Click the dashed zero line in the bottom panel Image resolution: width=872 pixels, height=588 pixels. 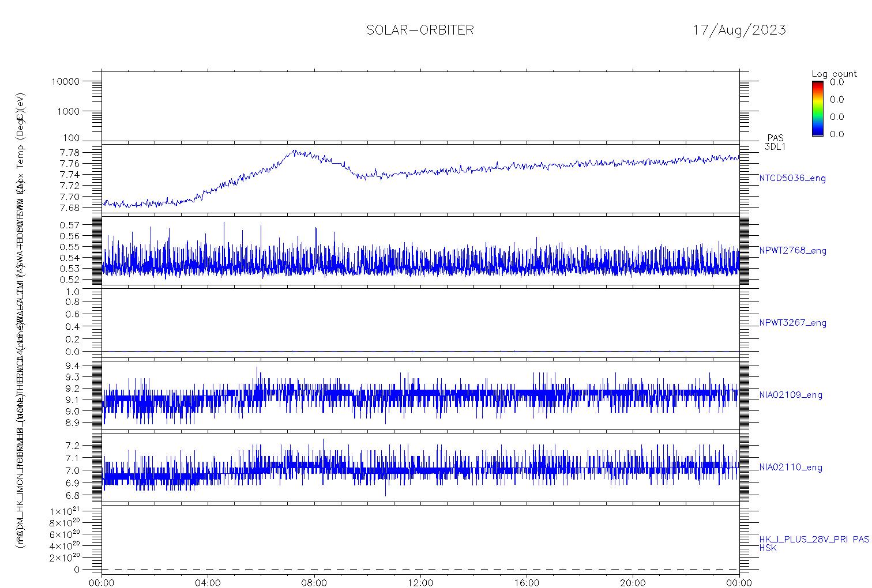pos(420,570)
